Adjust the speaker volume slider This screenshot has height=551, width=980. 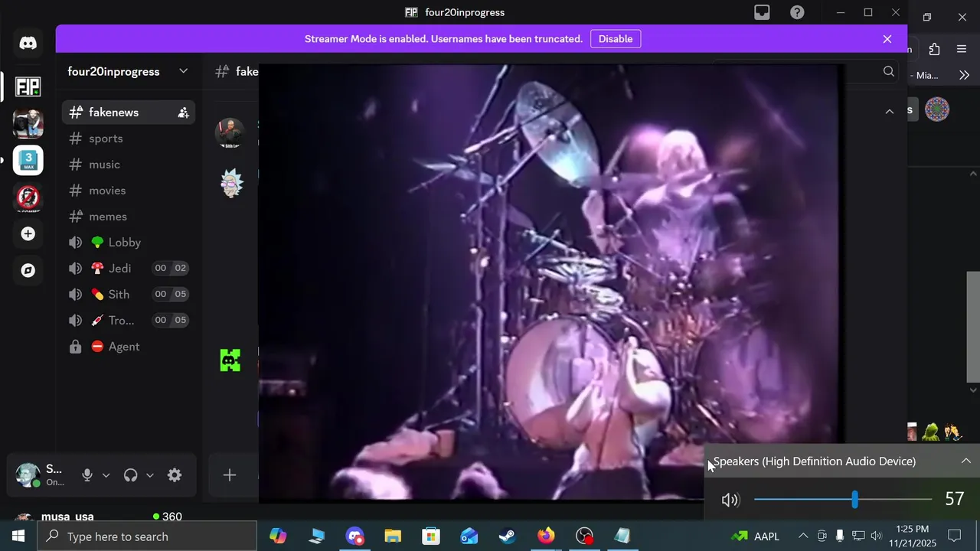tap(843, 500)
